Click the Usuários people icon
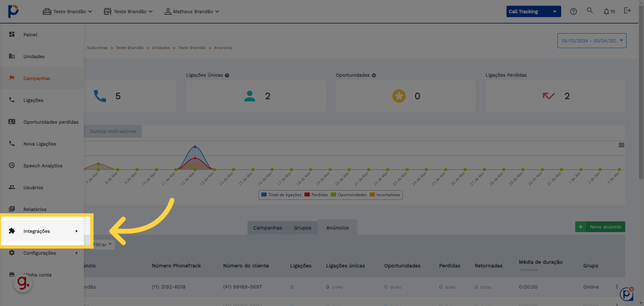 (x=12, y=187)
